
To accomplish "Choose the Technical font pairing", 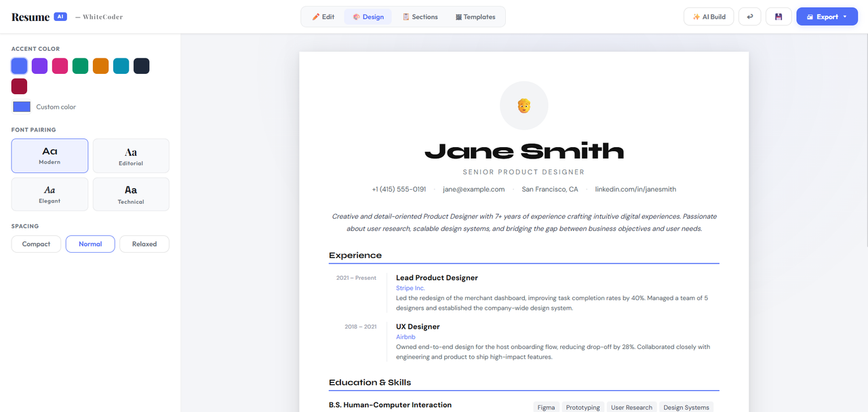I will pyautogui.click(x=131, y=194).
